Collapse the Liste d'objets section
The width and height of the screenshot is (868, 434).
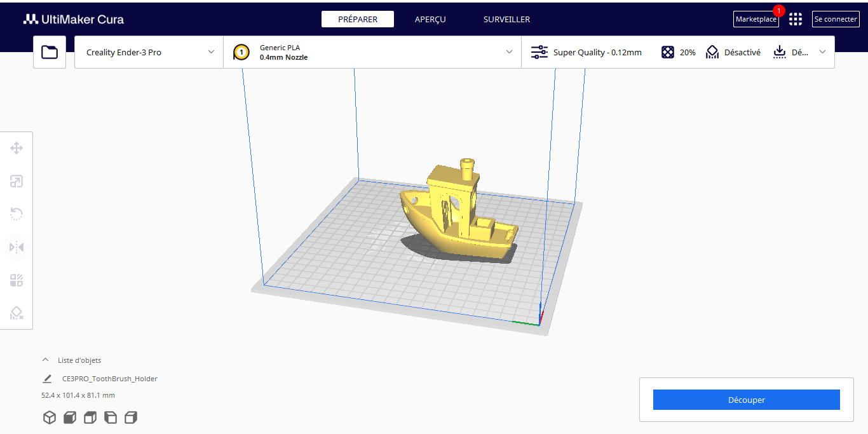(x=71, y=360)
